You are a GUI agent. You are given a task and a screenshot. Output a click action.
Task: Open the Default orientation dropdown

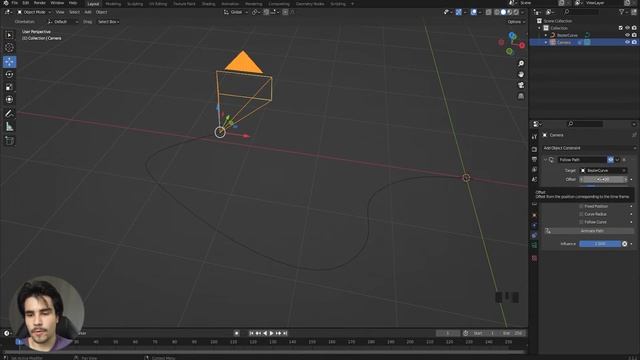tap(62, 22)
